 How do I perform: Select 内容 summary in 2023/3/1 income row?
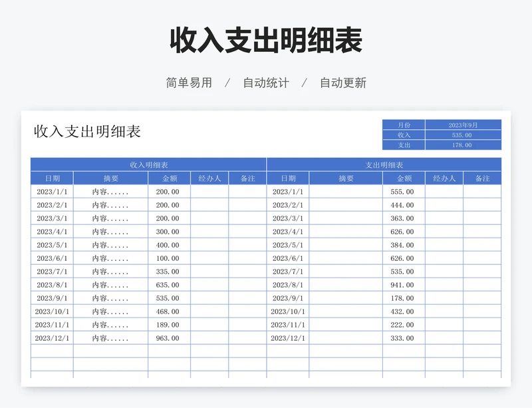pyautogui.click(x=110, y=218)
